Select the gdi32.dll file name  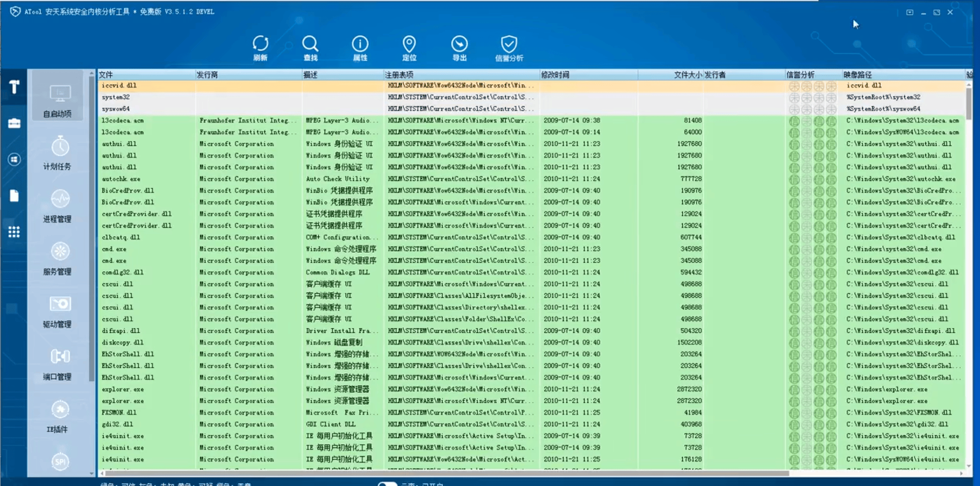[117, 424]
